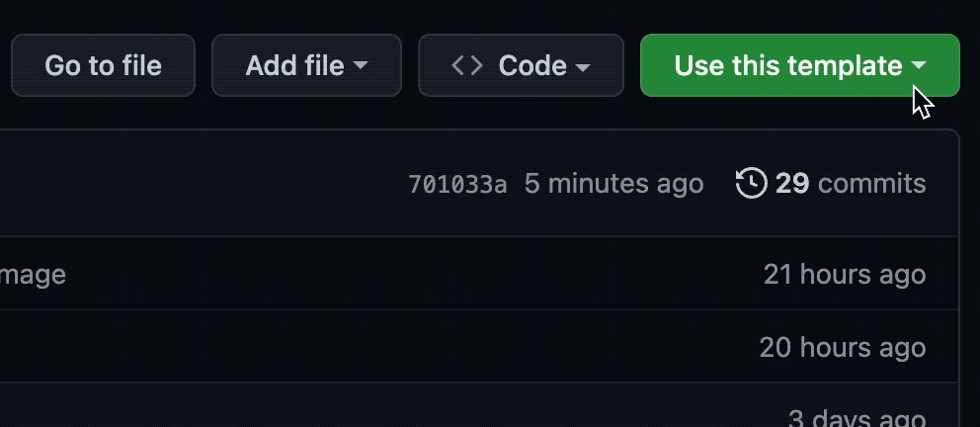980x427 pixels.
Task: Click the caret arrow next to Code
Action: [x=583, y=66]
